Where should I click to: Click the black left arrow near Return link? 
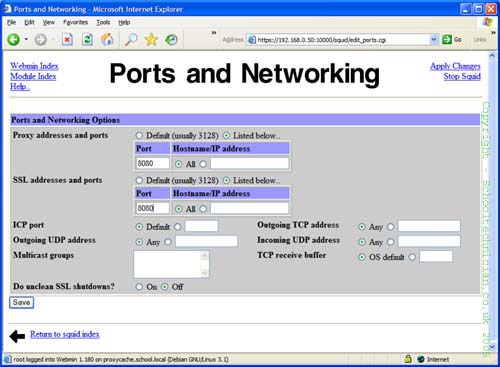[17, 336]
